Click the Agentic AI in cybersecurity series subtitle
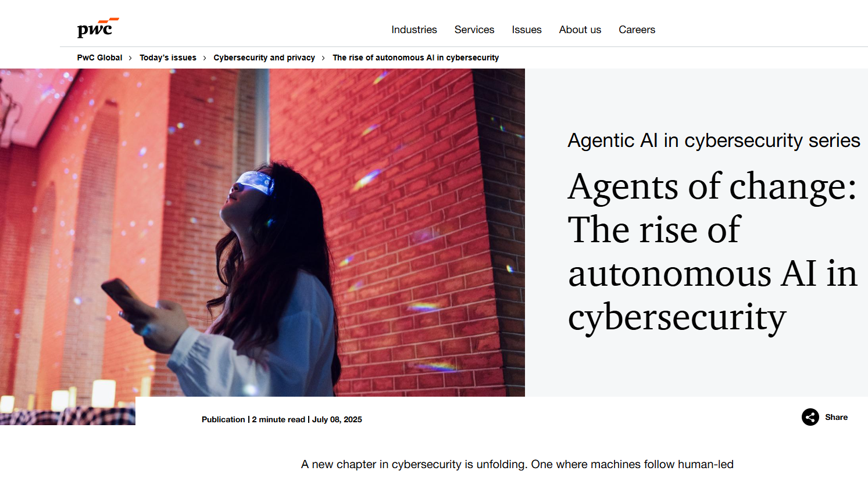 tap(714, 141)
